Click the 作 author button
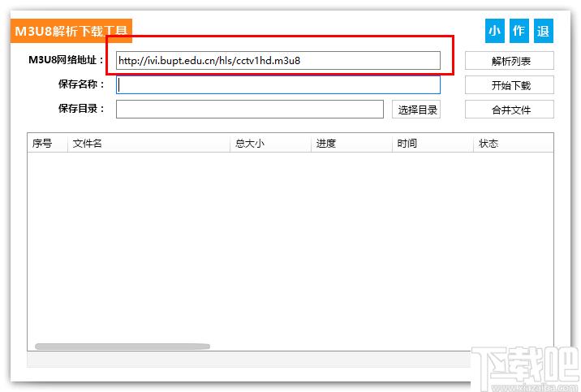581x392 pixels. (519, 31)
